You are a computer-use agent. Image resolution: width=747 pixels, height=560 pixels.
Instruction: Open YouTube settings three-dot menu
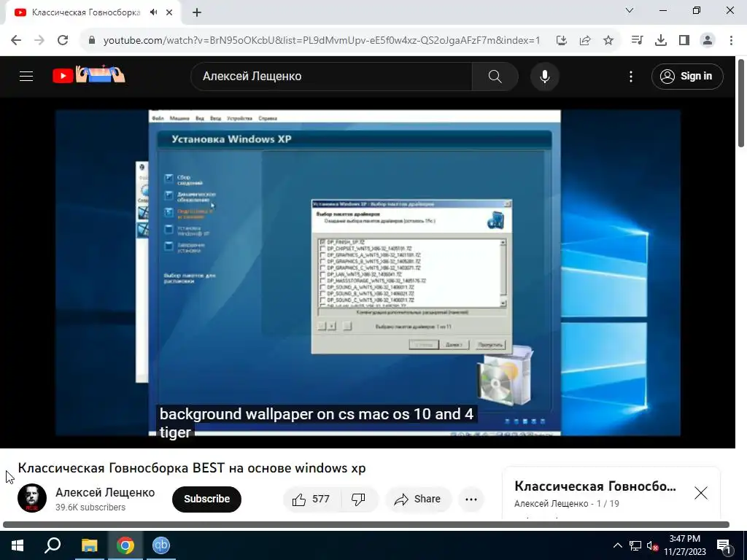click(x=631, y=76)
